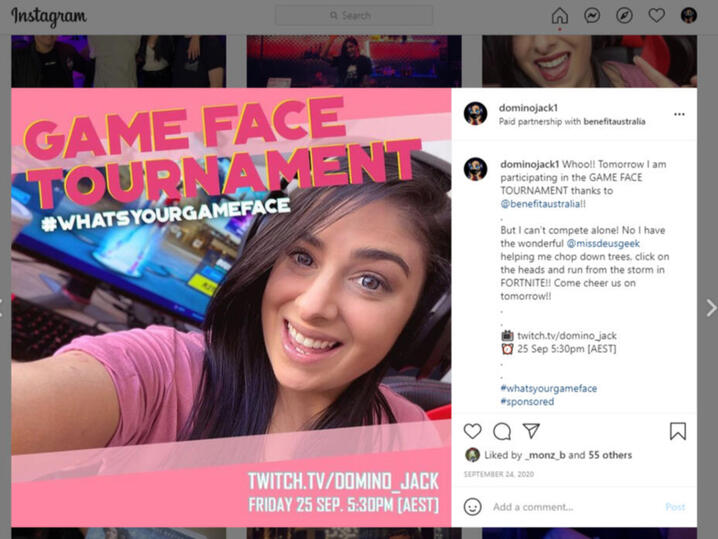Image resolution: width=718 pixels, height=539 pixels.
Task: Open @missdeusgeek profile link
Action: (603, 244)
